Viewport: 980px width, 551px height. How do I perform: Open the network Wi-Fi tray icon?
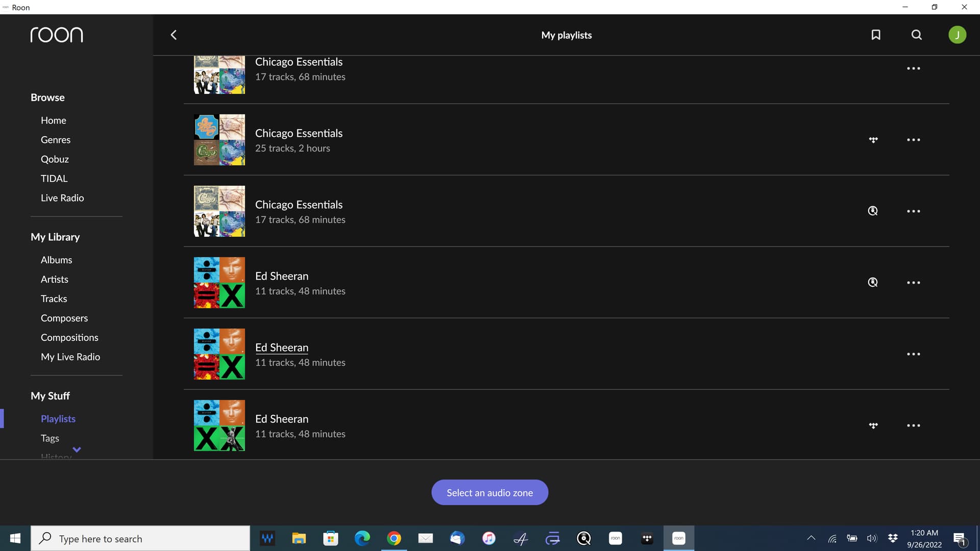[832, 538]
